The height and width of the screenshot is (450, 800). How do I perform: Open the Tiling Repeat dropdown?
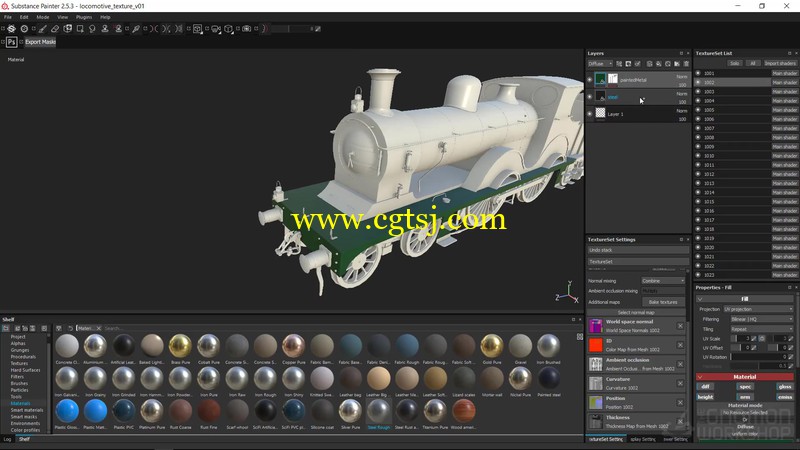(762, 329)
